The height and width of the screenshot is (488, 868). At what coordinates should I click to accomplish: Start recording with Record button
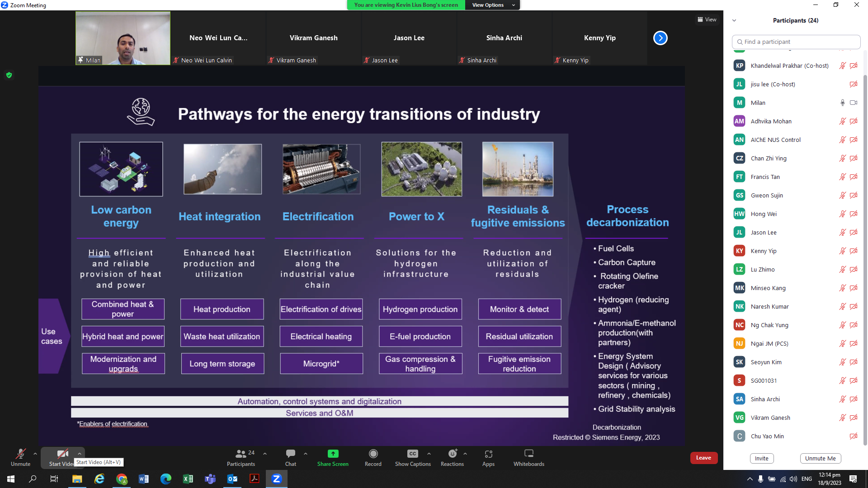[373, 457]
